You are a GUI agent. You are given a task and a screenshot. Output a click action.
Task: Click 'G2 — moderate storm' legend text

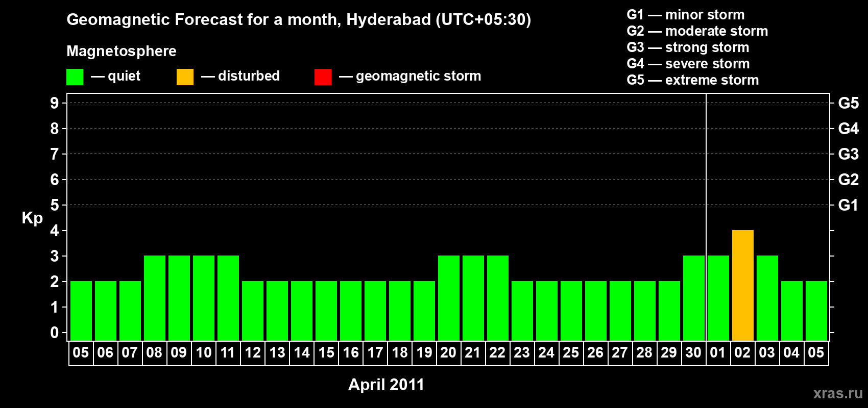pyautogui.click(x=697, y=31)
